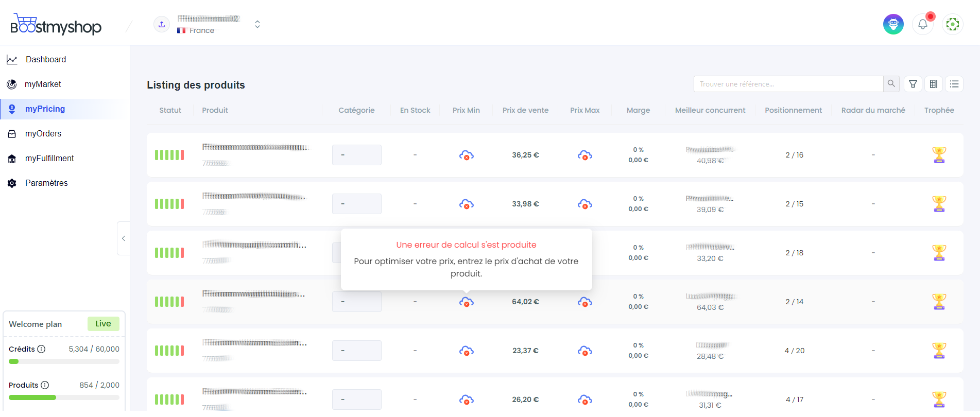Image resolution: width=980 pixels, height=417 pixels.
Task: Focus the Trouver une référence search field
Action: (788, 84)
